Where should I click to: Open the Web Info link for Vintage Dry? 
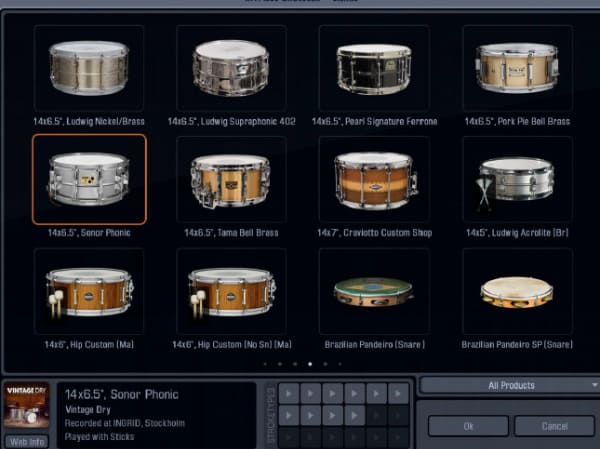click(x=27, y=442)
